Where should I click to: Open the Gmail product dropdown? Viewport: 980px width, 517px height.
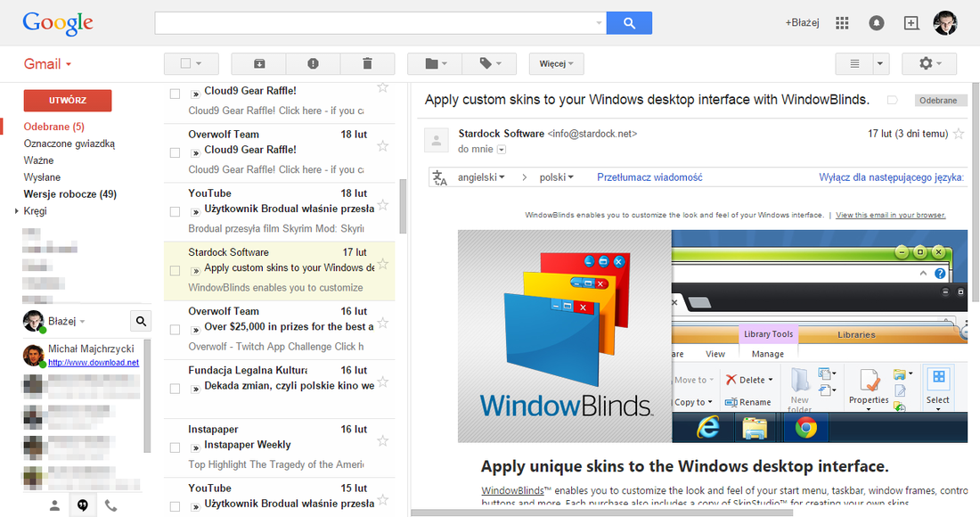(47, 64)
